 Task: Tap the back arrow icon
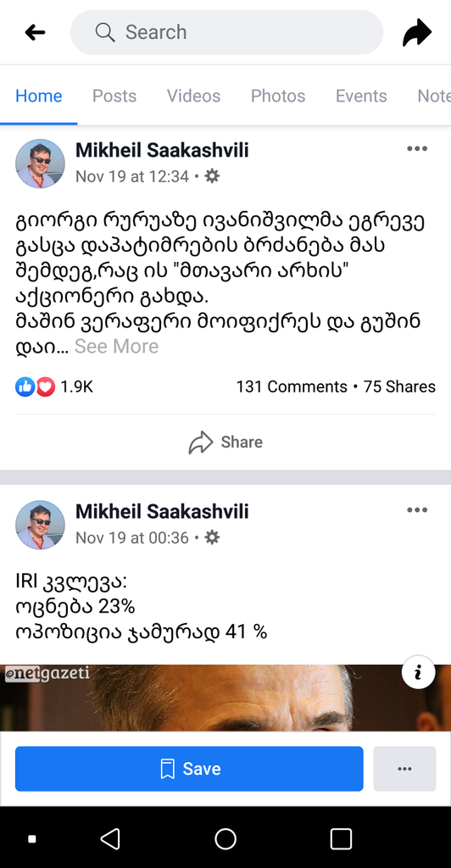(x=35, y=33)
